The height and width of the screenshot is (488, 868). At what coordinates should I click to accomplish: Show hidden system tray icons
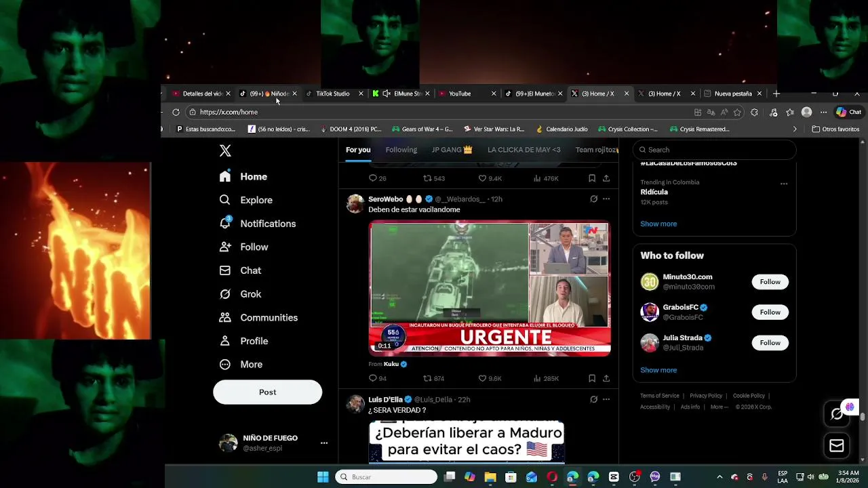(719, 477)
